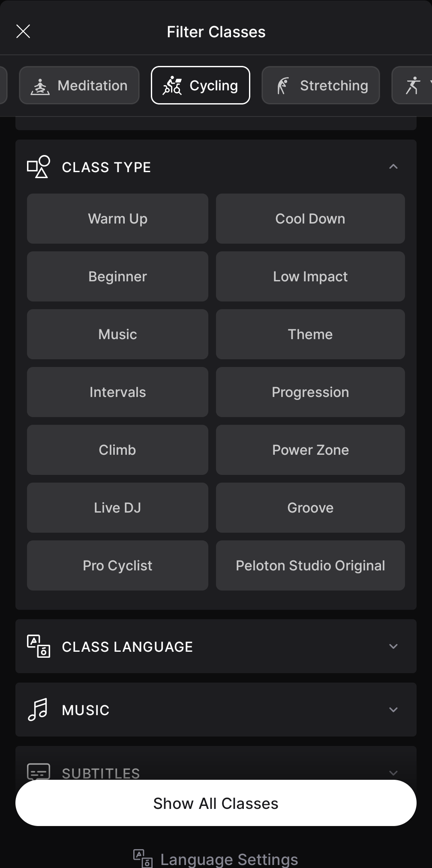The image size is (432, 868).
Task: Click the Music note icon
Action: [x=38, y=710]
